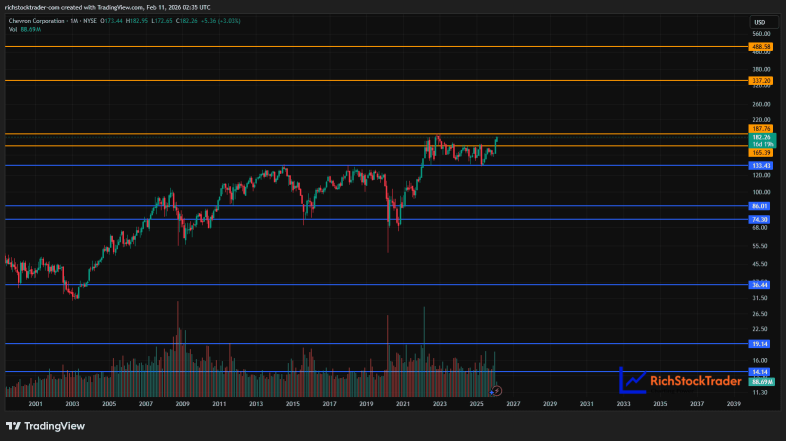
Task: Click the blue 133.43 price label
Action: 760,165
